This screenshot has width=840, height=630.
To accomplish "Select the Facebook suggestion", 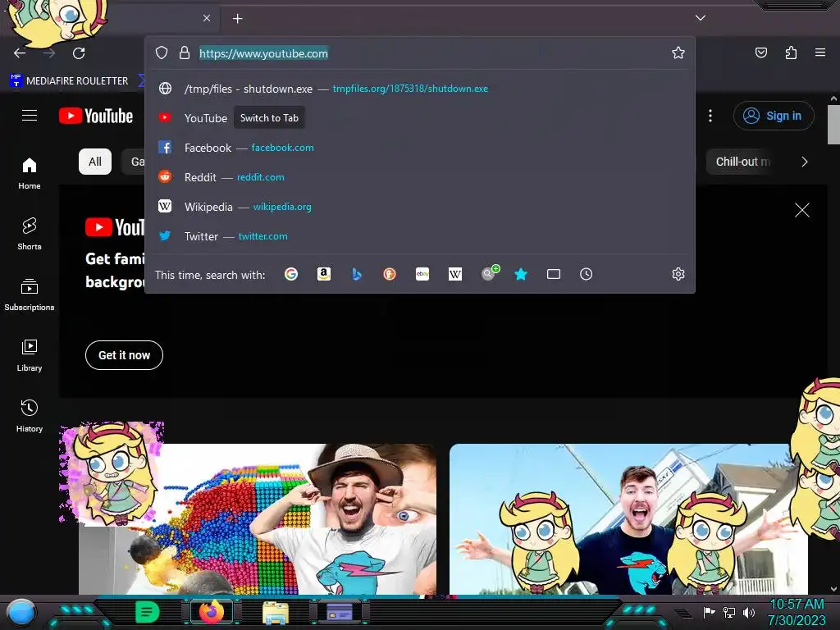I will point(420,148).
